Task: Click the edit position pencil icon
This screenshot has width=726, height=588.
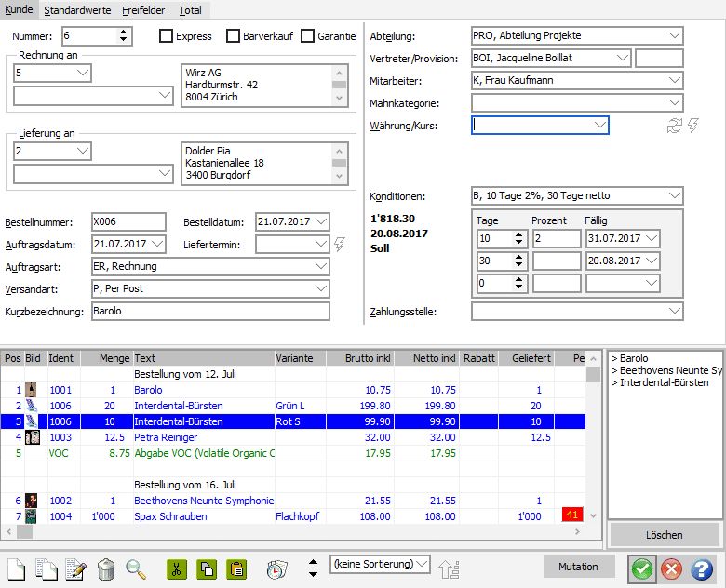Action: tap(75, 568)
